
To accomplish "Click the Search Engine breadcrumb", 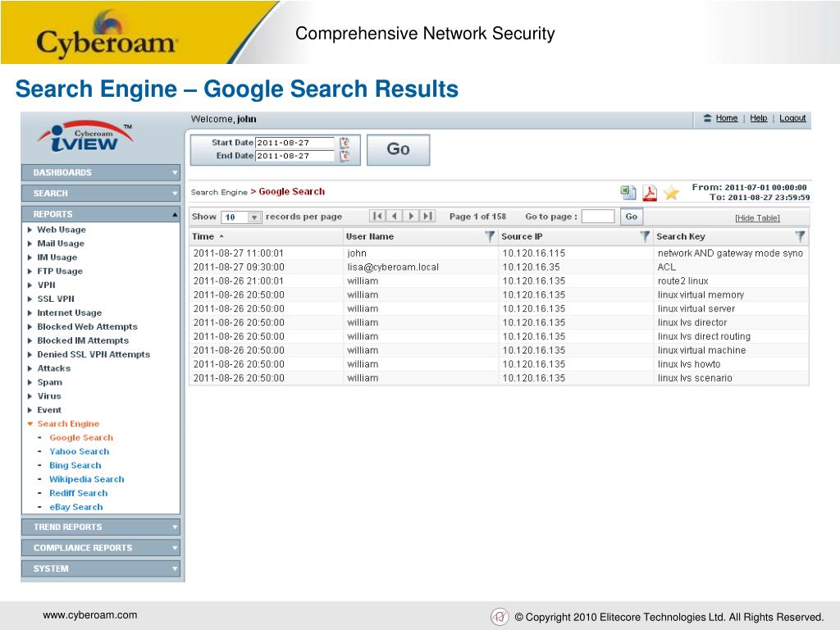I will pos(219,192).
